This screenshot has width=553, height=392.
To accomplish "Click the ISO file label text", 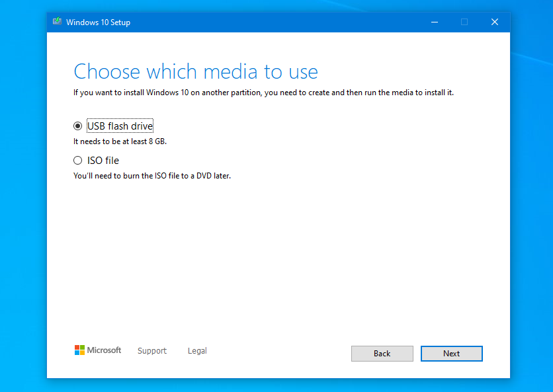I will tap(103, 160).
